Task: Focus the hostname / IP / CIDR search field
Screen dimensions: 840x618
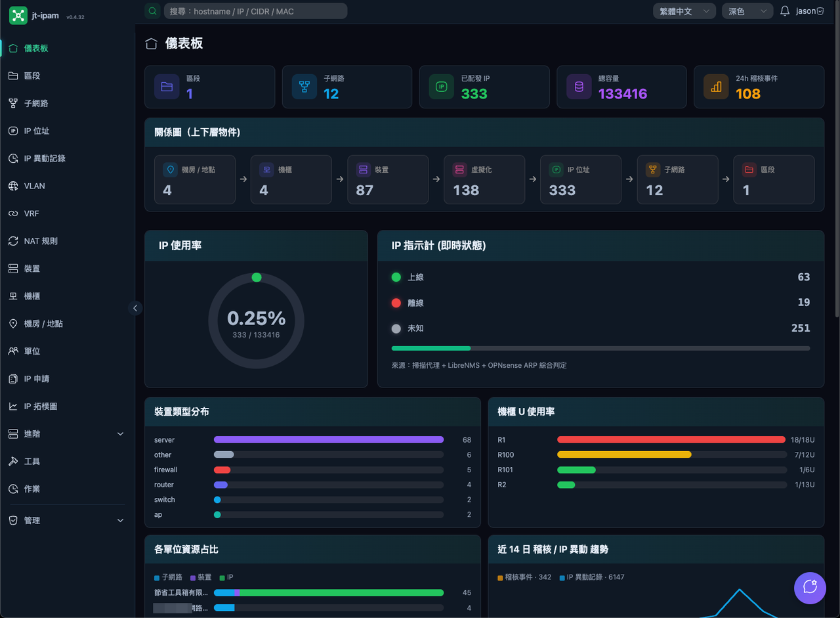Action: [255, 11]
